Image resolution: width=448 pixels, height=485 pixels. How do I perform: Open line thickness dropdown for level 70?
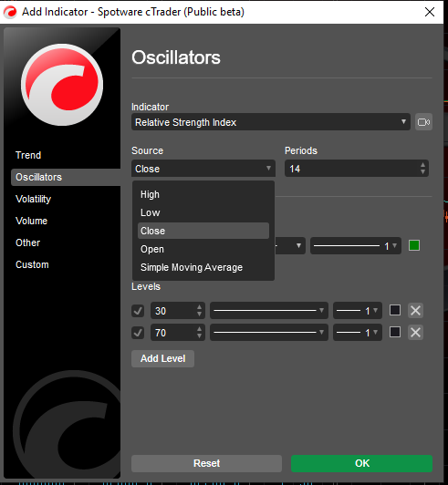point(358,333)
